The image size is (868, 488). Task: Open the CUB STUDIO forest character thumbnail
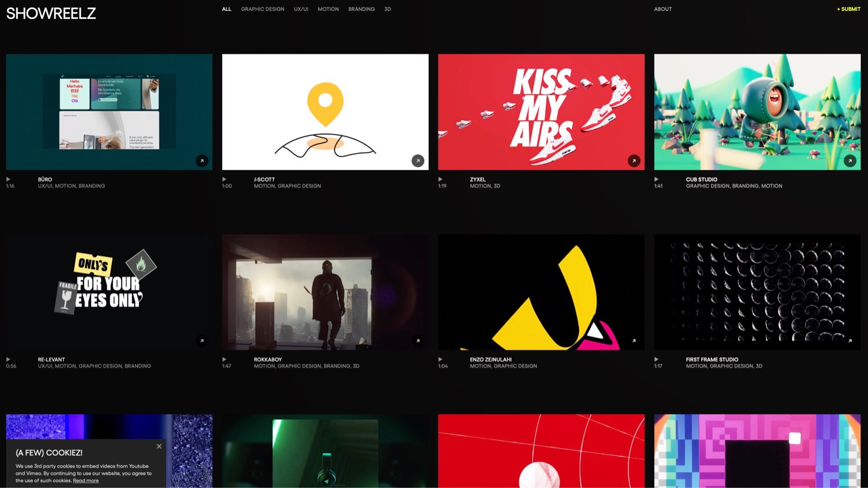point(757,112)
